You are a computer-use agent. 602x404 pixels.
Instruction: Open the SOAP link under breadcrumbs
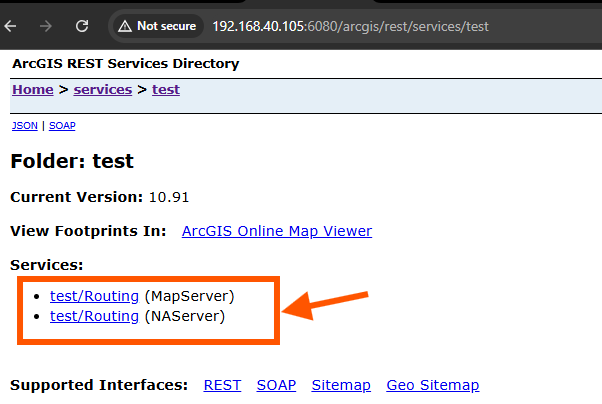[x=62, y=126]
